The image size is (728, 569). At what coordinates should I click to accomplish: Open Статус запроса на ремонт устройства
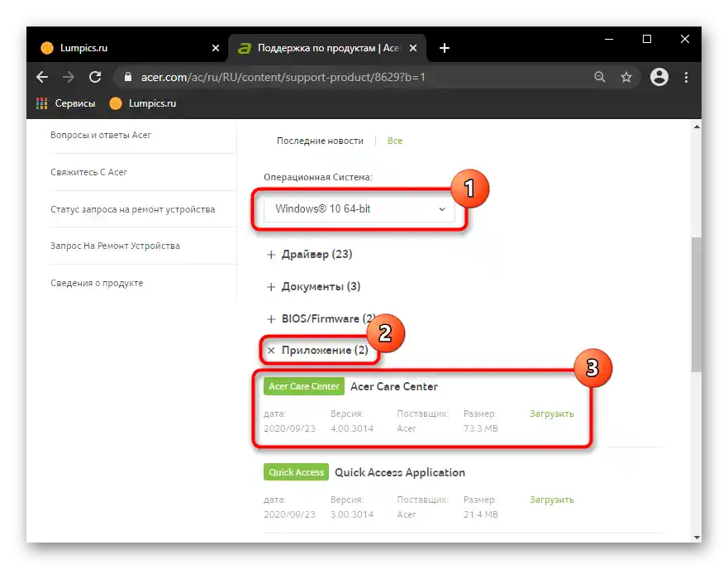tap(133, 210)
